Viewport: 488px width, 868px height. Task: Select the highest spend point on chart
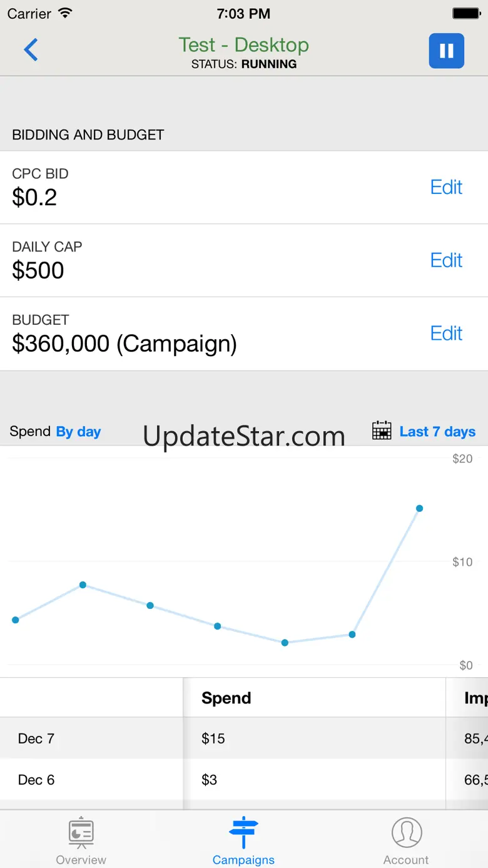[x=419, y=508]
